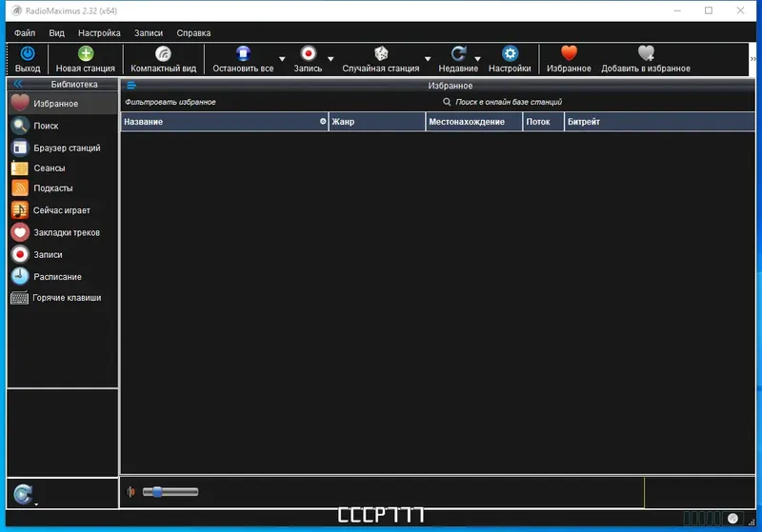Open the Вид menu
The height and width of the screenshot is (532, 762).
57,33
